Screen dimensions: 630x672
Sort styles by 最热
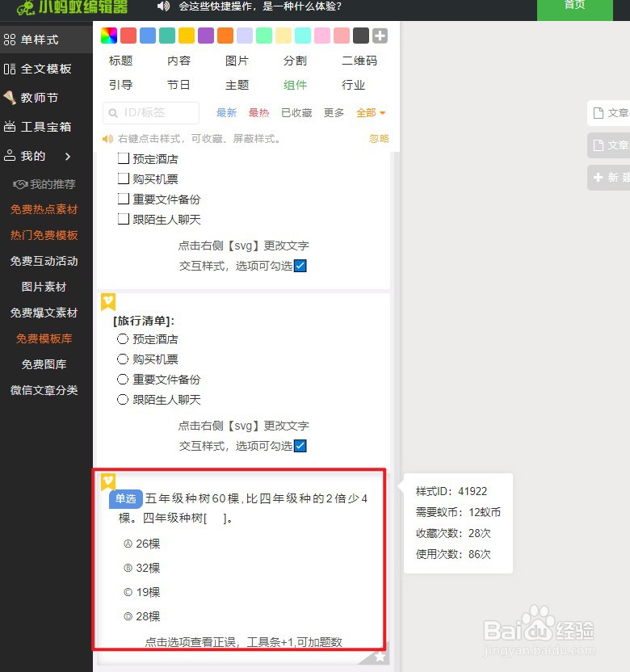[x=258, y=113]
